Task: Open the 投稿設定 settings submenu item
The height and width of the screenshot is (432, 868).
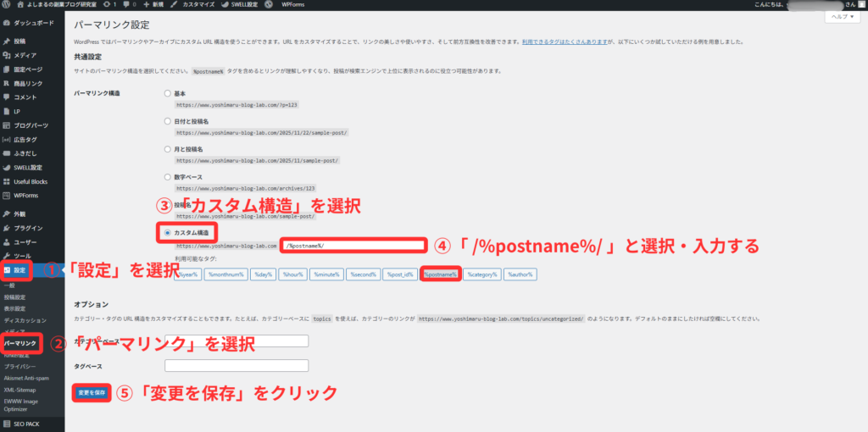Action: tap(14, 297)
